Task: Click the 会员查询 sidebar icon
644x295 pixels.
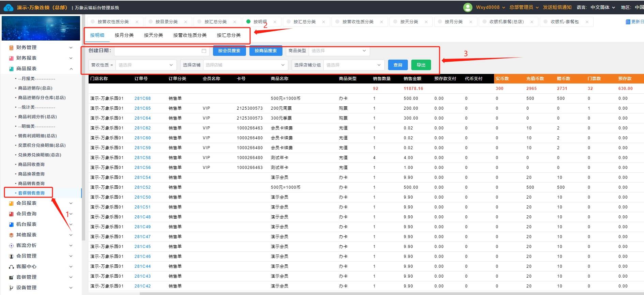Action: pyautogui.click(x=11, y=214)
